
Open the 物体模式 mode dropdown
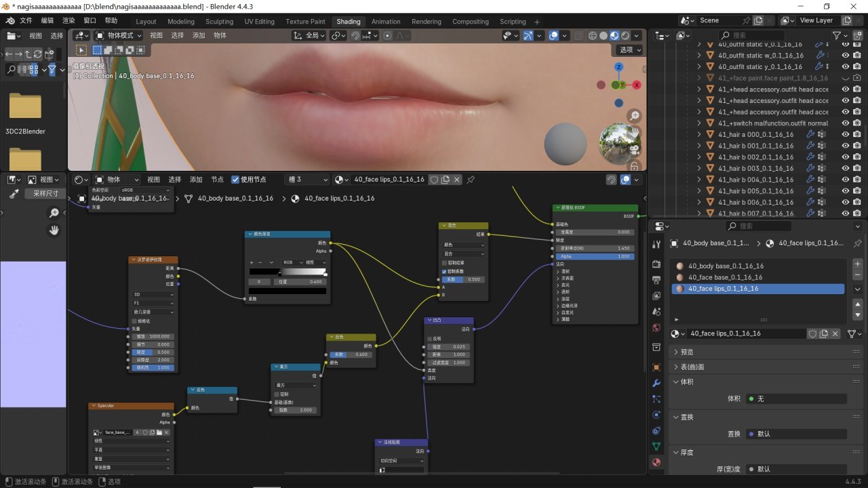pyautogui.click(x=119, y=35)
